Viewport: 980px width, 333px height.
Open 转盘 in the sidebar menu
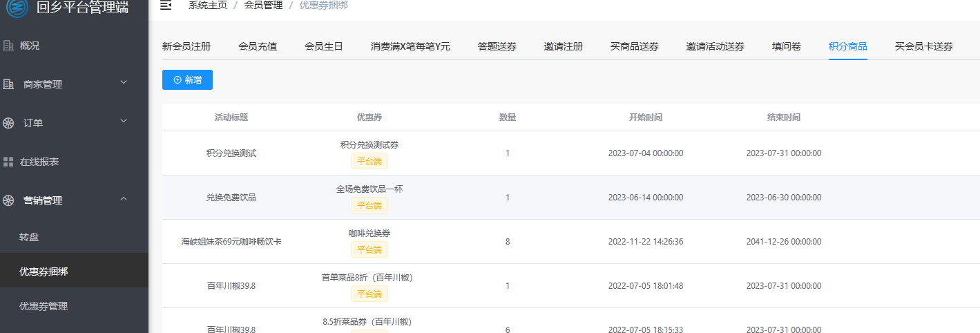(x=29, y=237)
